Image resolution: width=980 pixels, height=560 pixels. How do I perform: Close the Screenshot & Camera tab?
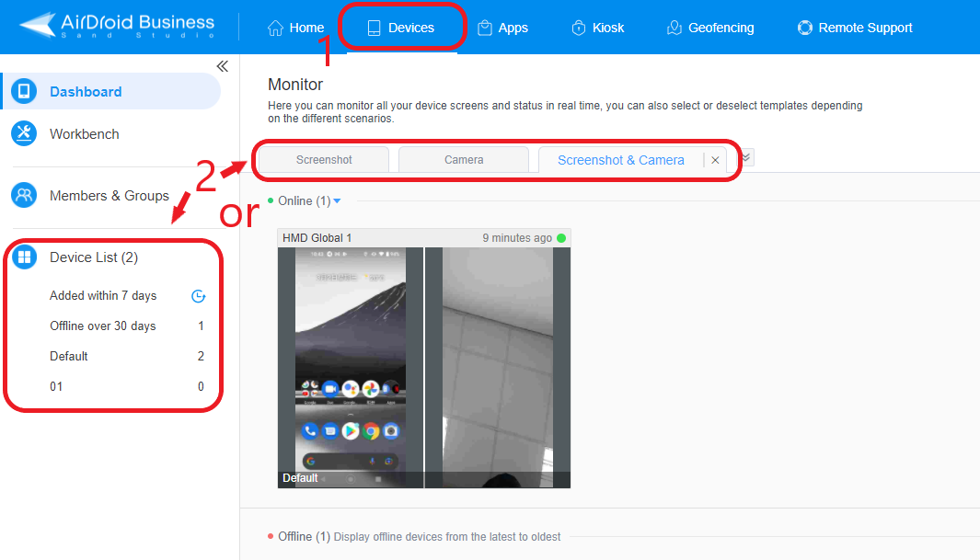click(x=715, y=160)
